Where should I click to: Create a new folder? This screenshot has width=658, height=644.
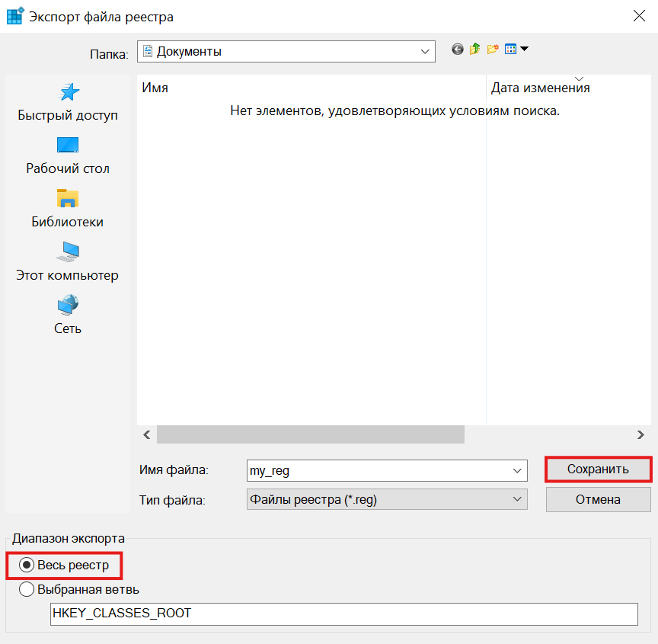tap(493, 50)
